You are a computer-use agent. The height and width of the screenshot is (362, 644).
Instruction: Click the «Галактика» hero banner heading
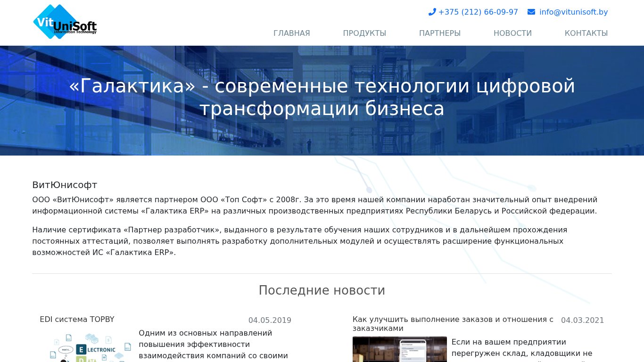click(x=322, y=98)
